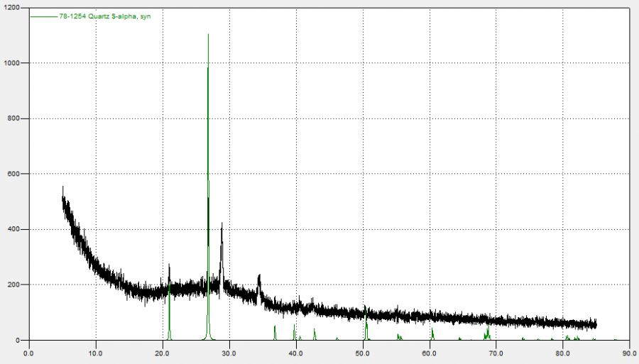Click the y-axis label 800
This screenshot has height=364, width=639.
click(13, 118)
